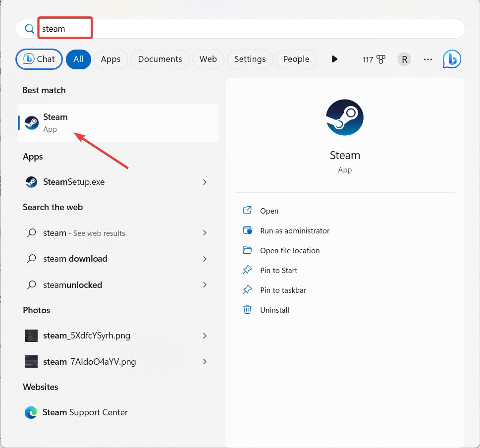This screenshot has height=448, width=480.
Task: Open the R account avatar
Action: point(404,59)
